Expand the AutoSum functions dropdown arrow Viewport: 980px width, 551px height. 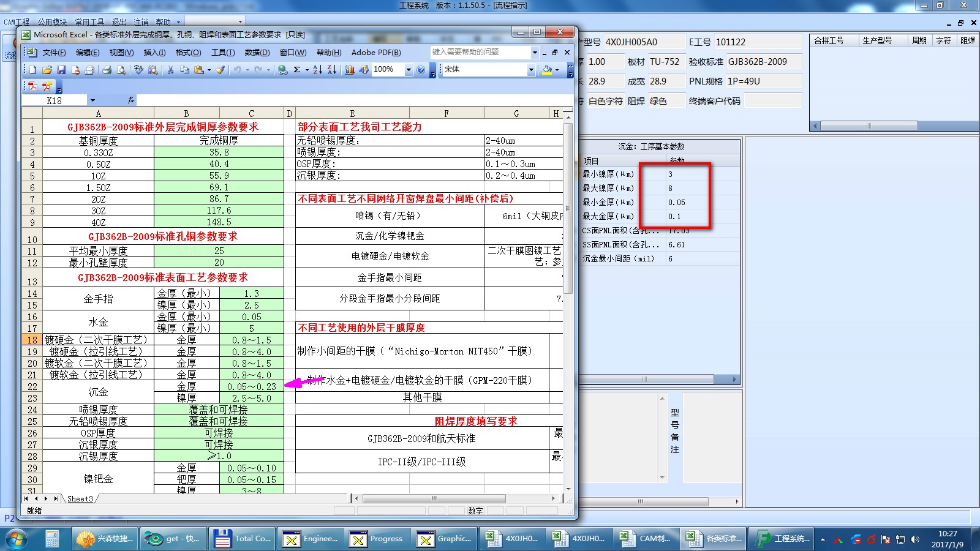(x=307, y=70)
